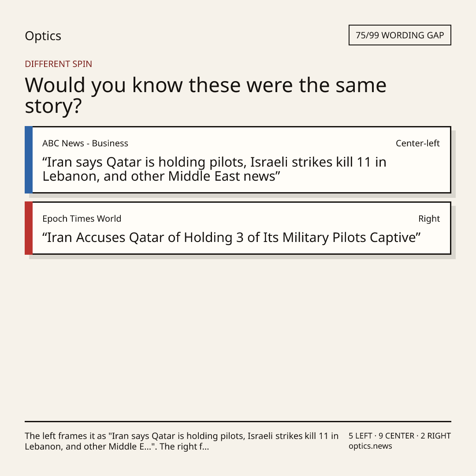Click the Right bias label
476x476 pixels.
point(429,219)
